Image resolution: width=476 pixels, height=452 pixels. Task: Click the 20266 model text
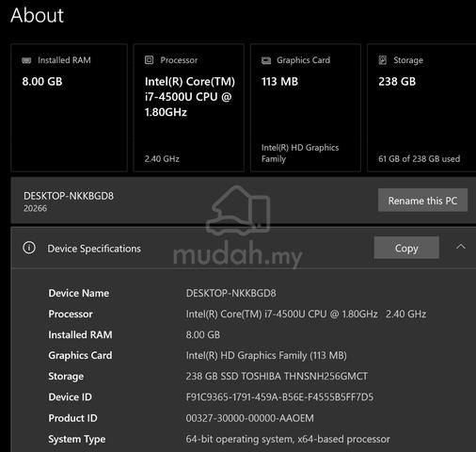[x=35, y=208]
